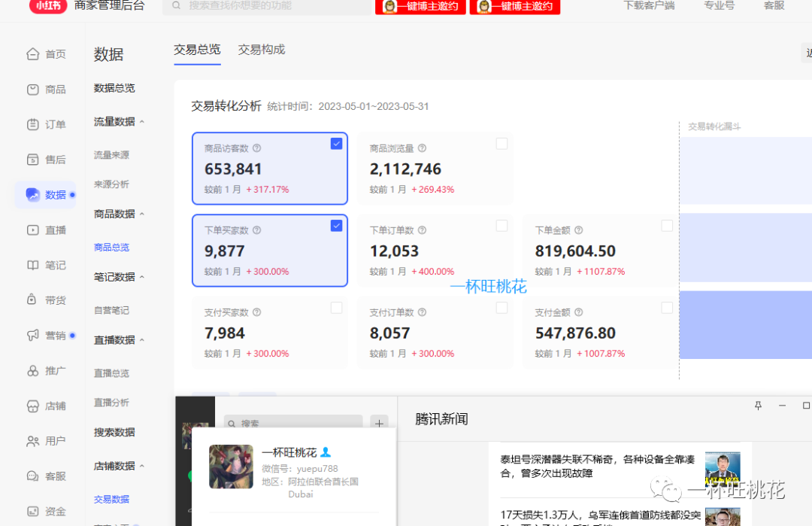Uncheck the 商品访客数 checkbox

click(337, 144)
